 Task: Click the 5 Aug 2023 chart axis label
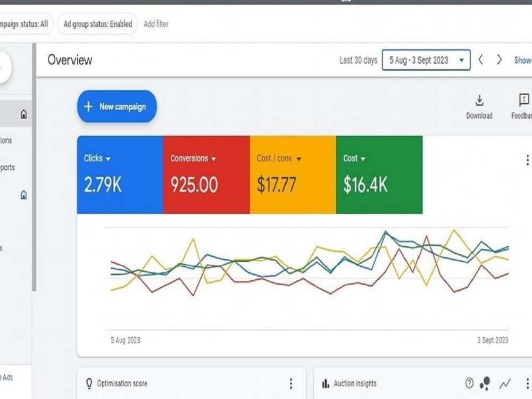point(126,340)
